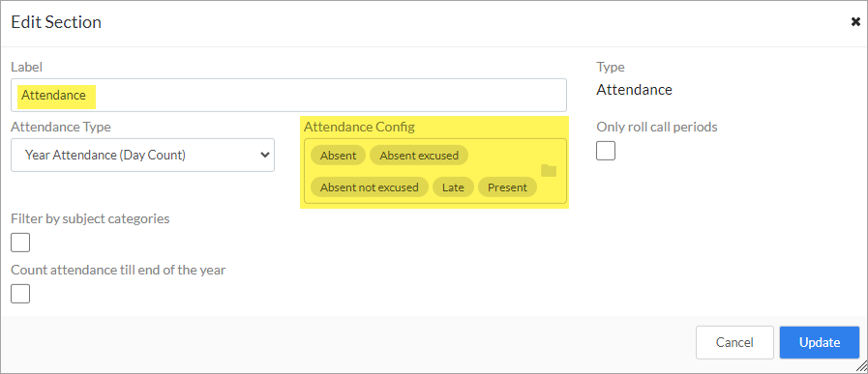Click the Filter by subject categories label

(90, 218)
